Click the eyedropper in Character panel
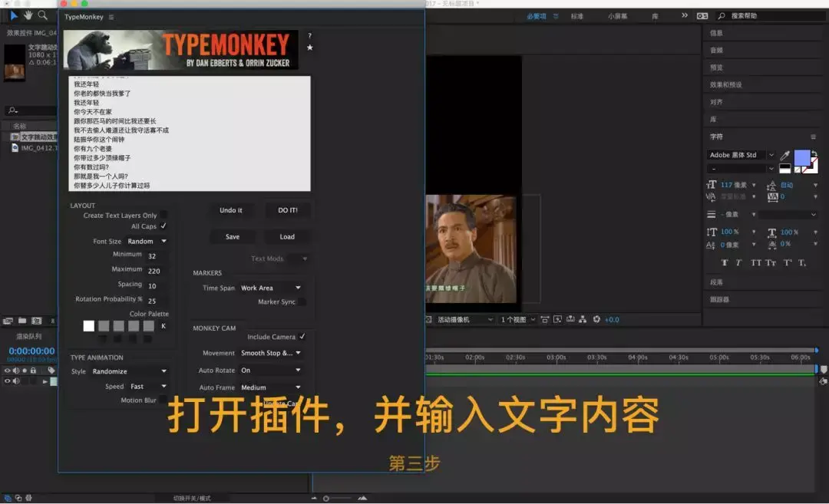829x504 pixels. point(785,155)
